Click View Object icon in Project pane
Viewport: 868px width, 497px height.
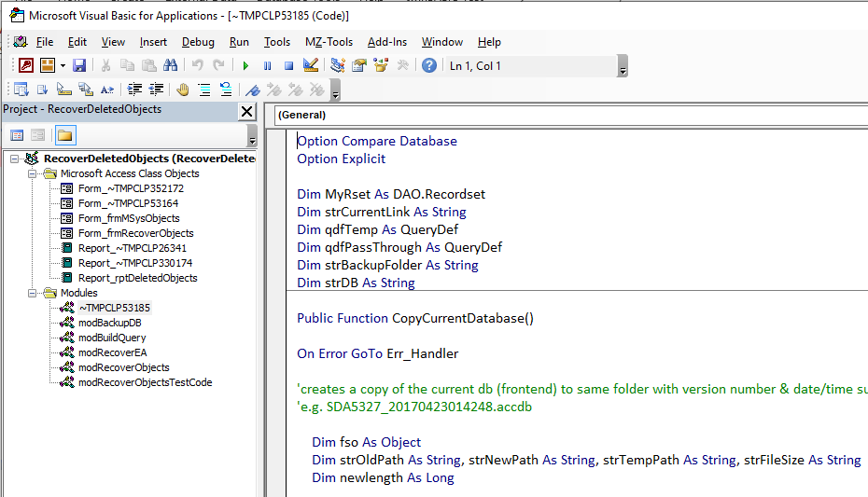pyautogui.click(x=37, y=135)
